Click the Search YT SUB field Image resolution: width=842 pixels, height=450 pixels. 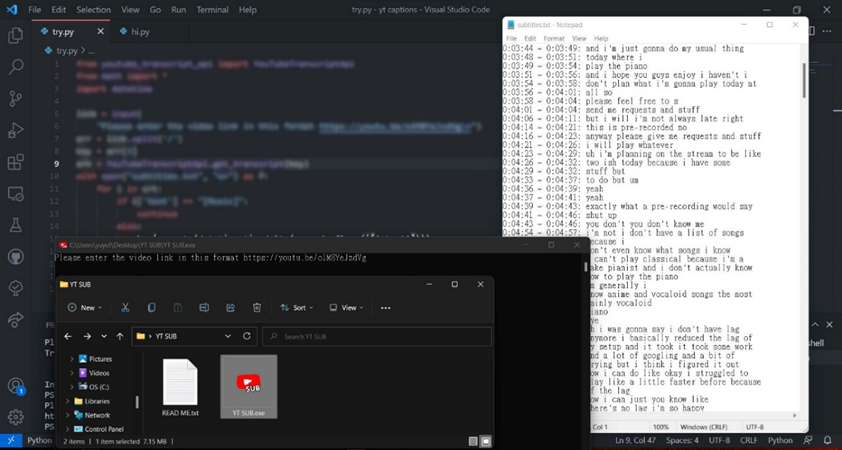coord(377,336)
